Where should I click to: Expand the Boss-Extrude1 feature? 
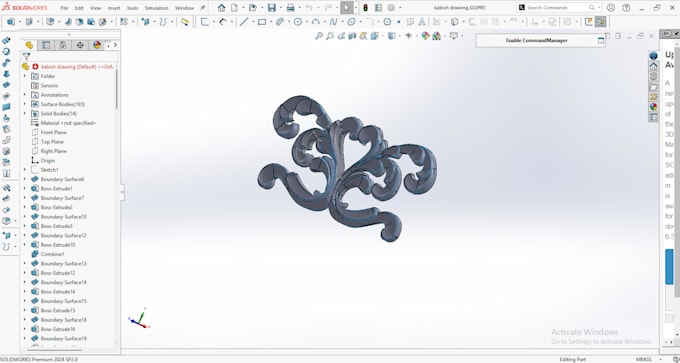click(x=24, y=189)
